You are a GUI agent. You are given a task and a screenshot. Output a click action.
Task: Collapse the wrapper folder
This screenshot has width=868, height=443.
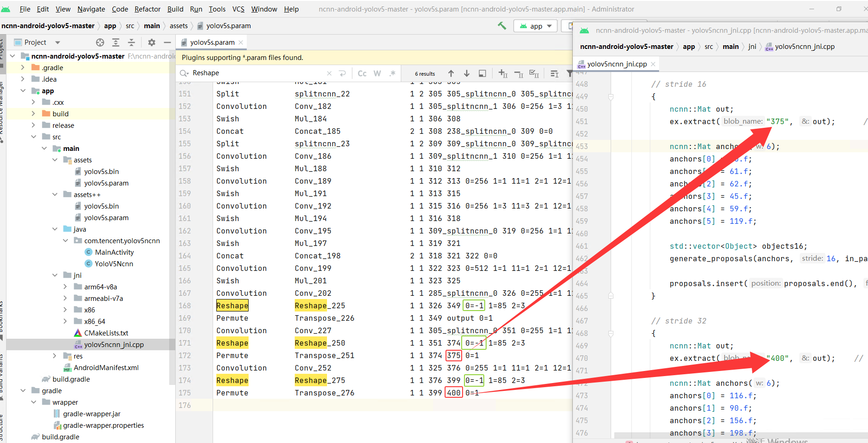coord(34,402)
